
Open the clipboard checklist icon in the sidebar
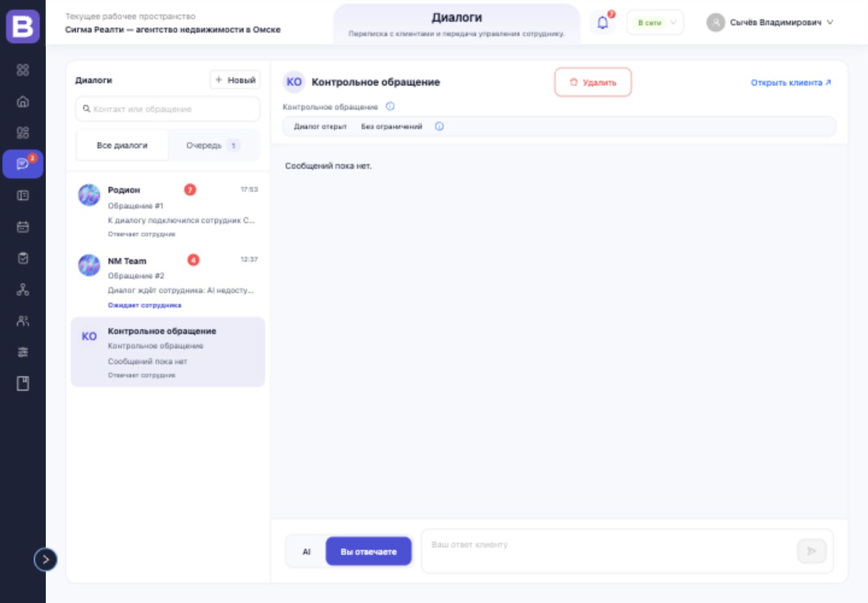point(23,258)
